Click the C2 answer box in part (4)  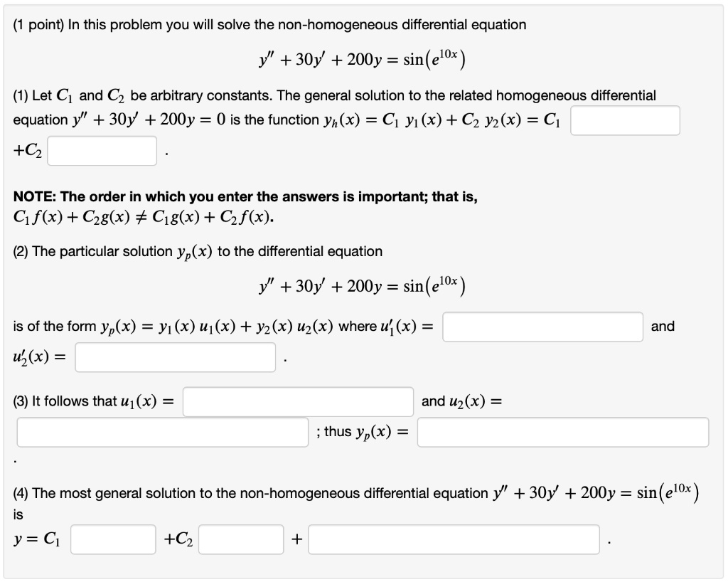(240, 540)
